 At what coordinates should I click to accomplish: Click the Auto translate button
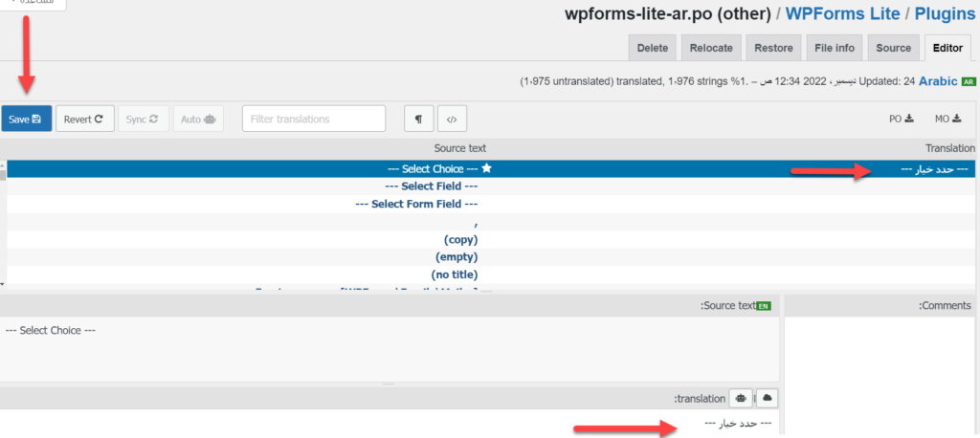point(198,119)
